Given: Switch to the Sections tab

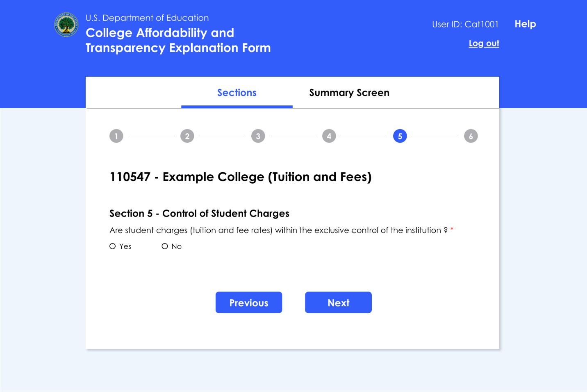Looking at the screenshot, I should (x=237, y=93).
